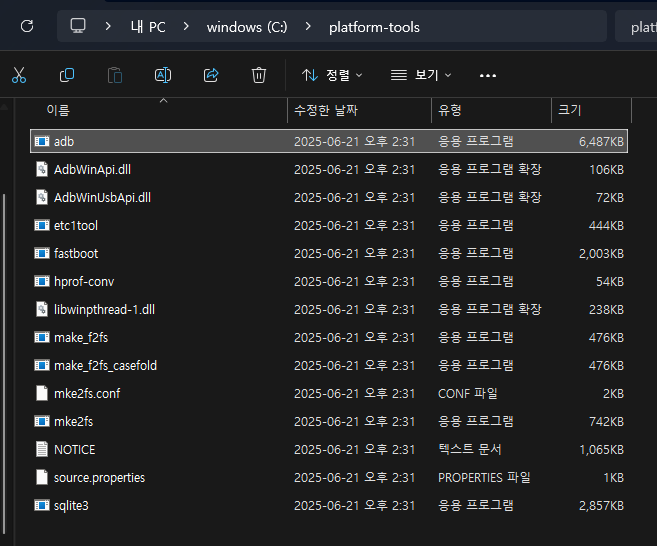
Task: Select the make_f2fs application icon
Action: [x=42, y=337]
